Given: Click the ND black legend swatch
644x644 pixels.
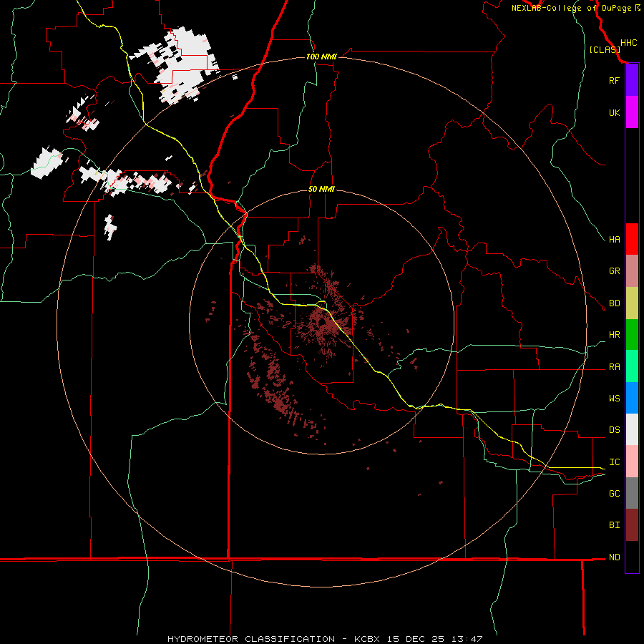Looking at the screenshot, I should click(x=632, y=557).
